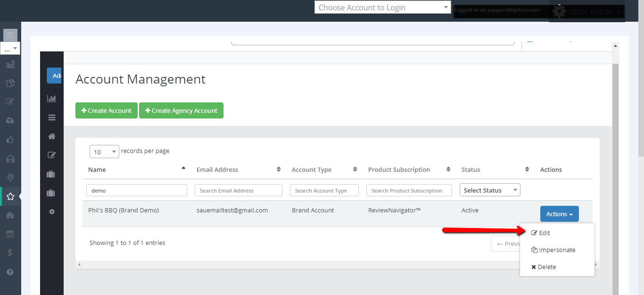This screenshot has height=295, width=644.
Task: Open the thumbs-up icon in left sidebar
Action: 10,139
